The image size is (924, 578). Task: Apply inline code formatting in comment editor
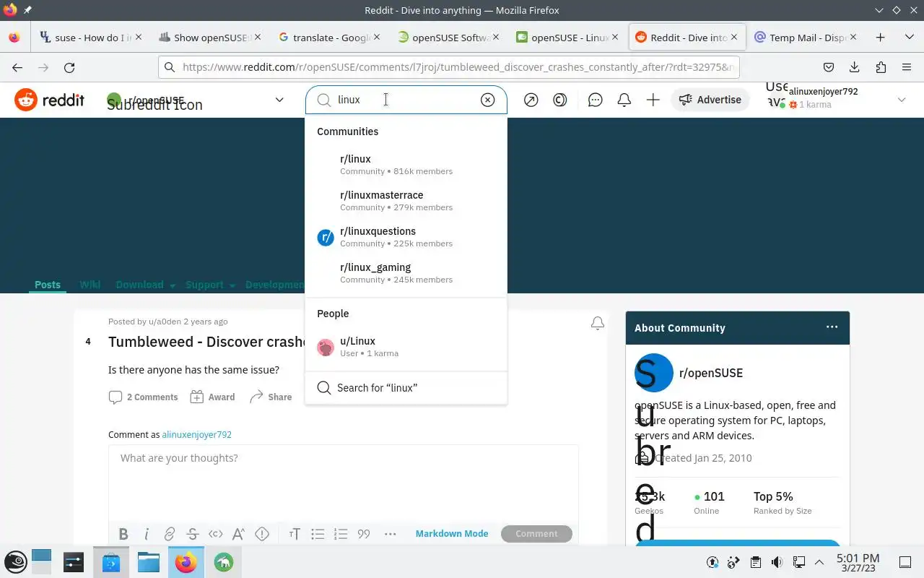pyautogui.click(x=216, y=534)
